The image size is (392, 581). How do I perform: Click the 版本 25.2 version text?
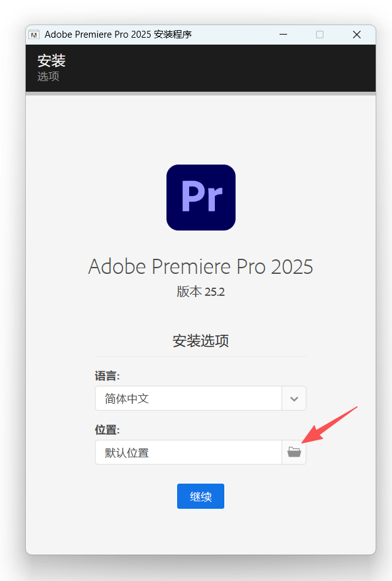[200, 291]
